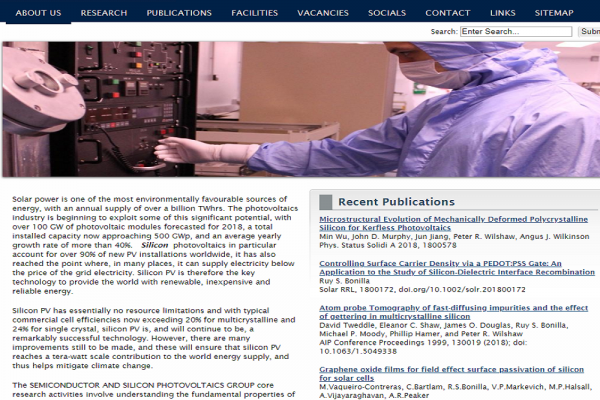The image size is (600, 400).
Task: Click the 'Search:' label
Action: 444,31
